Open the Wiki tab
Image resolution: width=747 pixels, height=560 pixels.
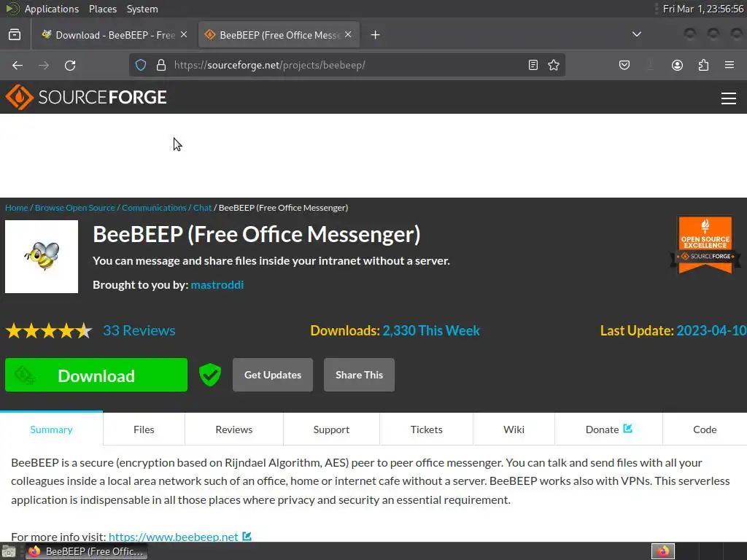coord(514,429)
